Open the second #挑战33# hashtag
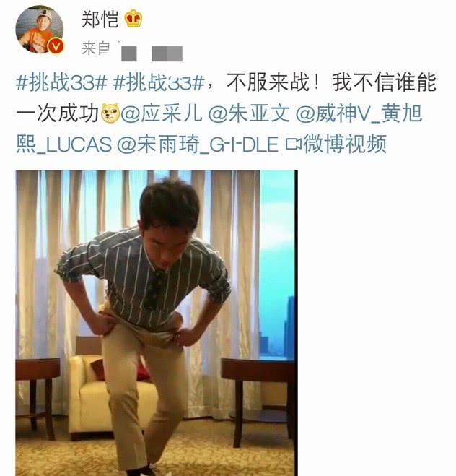 [x=159, y=82]
